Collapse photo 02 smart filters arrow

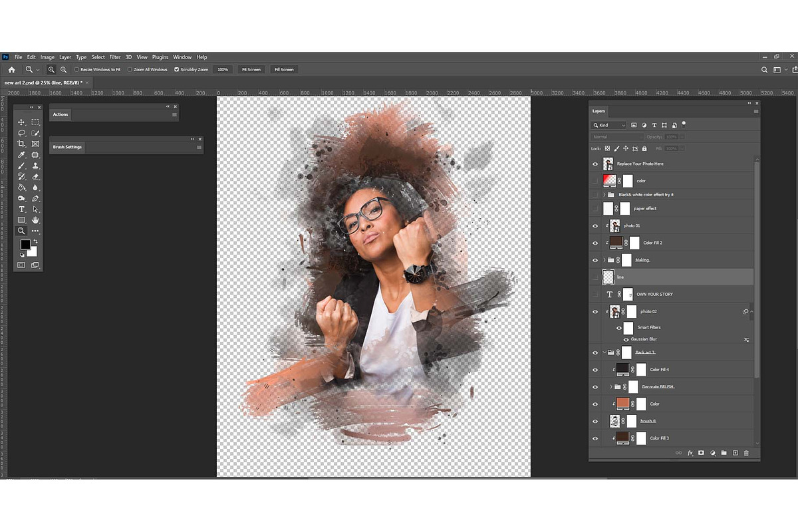tap(751, 311)
